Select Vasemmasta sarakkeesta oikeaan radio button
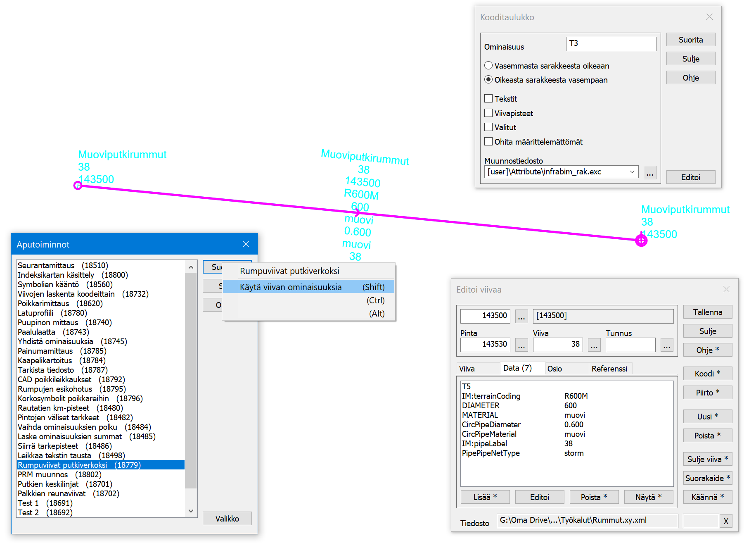Screen dimensions: 756x543 point(488,66)
